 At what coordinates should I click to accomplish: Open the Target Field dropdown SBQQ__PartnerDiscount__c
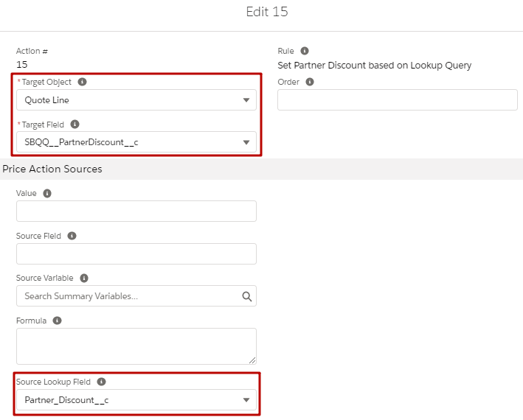[136, 142]
